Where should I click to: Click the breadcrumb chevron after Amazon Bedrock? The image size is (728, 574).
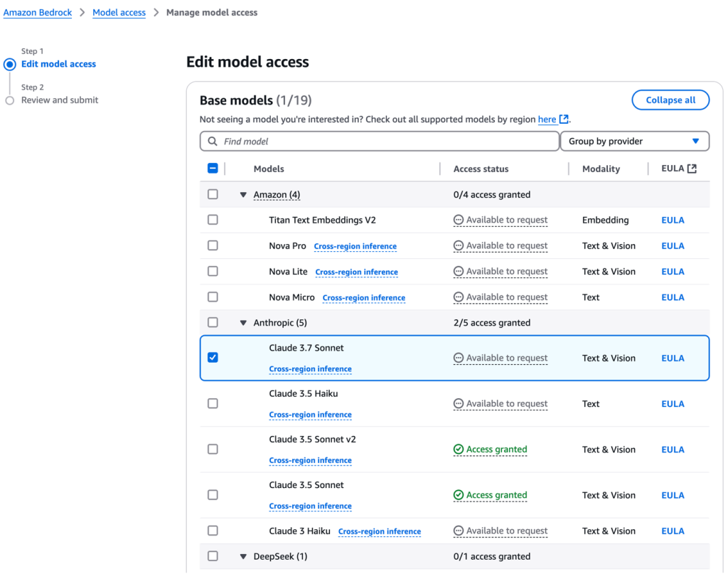(x=82, y=13)
